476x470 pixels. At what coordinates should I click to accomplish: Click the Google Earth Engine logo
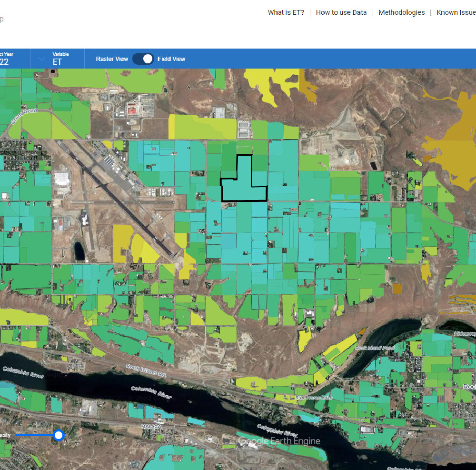pyautogui.click(x=279, y=441)
